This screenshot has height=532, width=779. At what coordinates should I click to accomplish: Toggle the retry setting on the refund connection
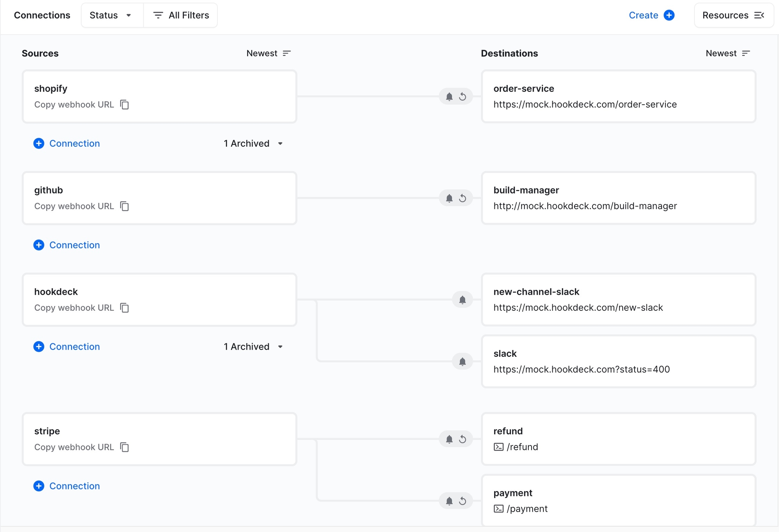point(463,439)
